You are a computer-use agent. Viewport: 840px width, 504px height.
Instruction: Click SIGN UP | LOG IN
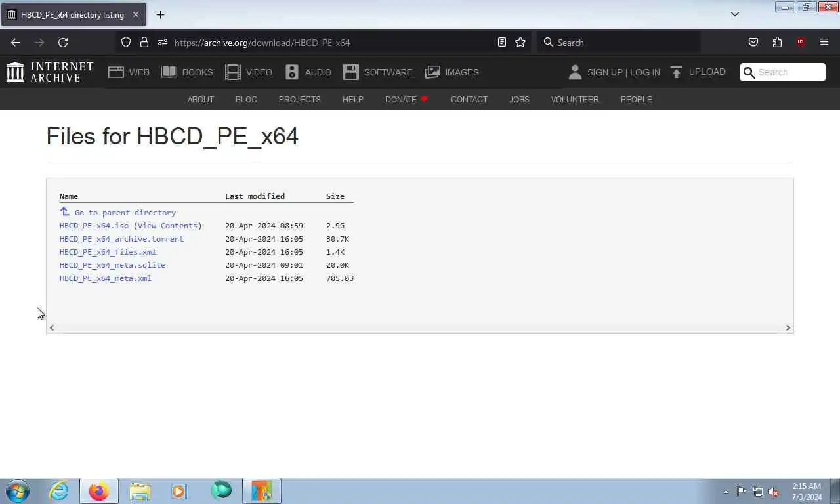pos(623,72)
